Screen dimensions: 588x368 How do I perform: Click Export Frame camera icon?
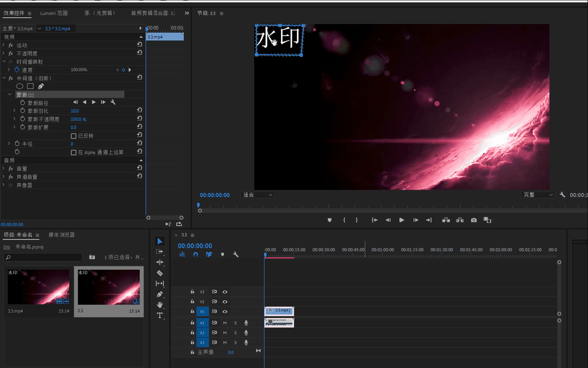474,220
